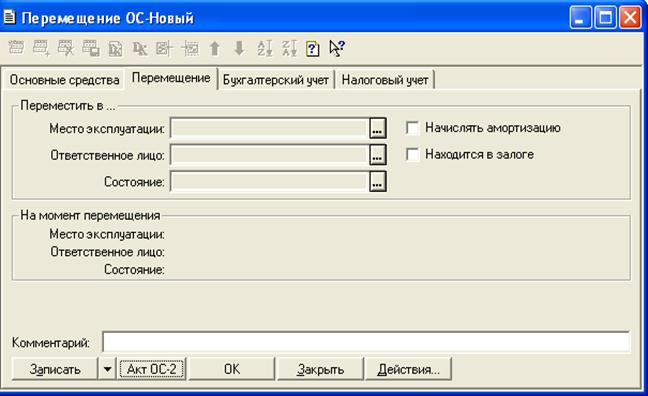Image resolution: width=648 pixels, height=396 pixels.
Task: Click the delete row icon in toolbar
Action: point(66,48)
